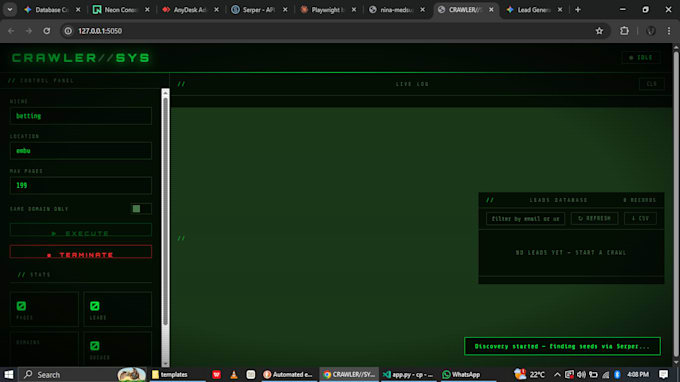The image size is (680, 382).
Task: Clear the live log with CLR button
Action: 652,84
